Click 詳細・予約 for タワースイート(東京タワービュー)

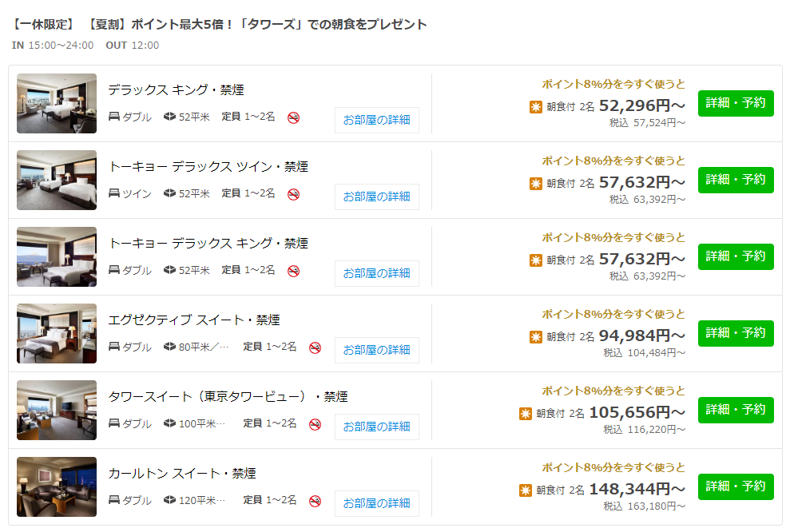(x=736, y=410)
